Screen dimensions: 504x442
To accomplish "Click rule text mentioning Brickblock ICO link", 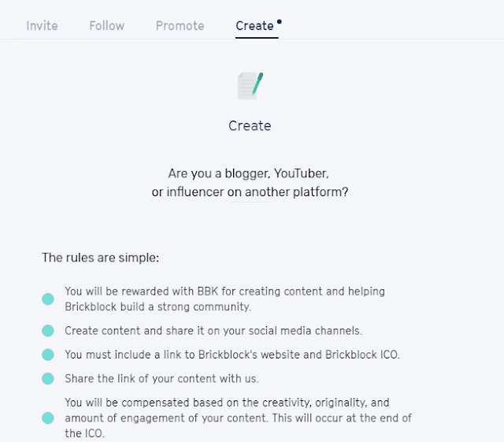I will [232, 355].
